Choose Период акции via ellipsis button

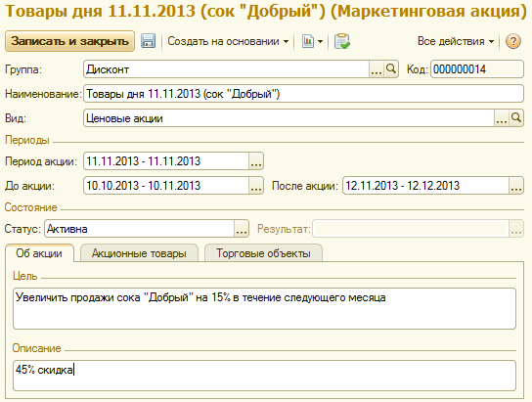tap(256, 161)
